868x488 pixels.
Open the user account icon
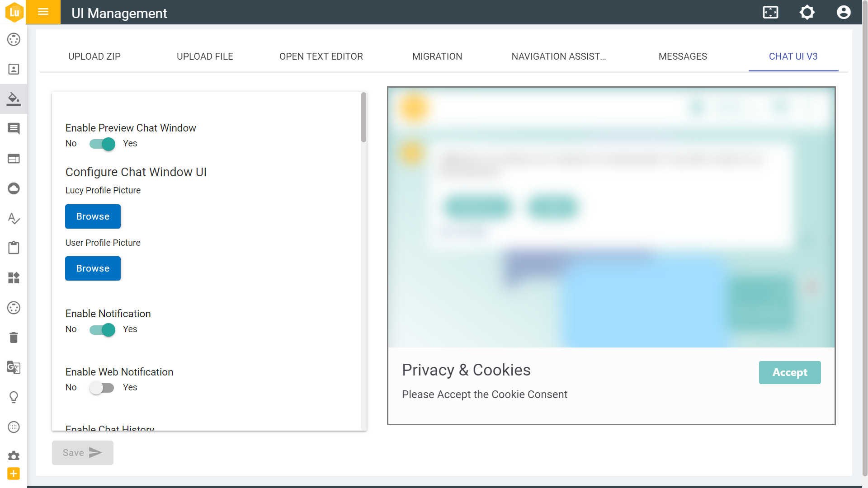(x=843, y=12)
